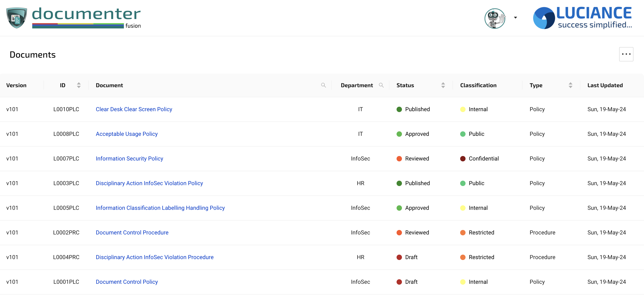Open the Acceptable Usage Policy document
This screenshot has width=644, height=299.
coord(127,134)
